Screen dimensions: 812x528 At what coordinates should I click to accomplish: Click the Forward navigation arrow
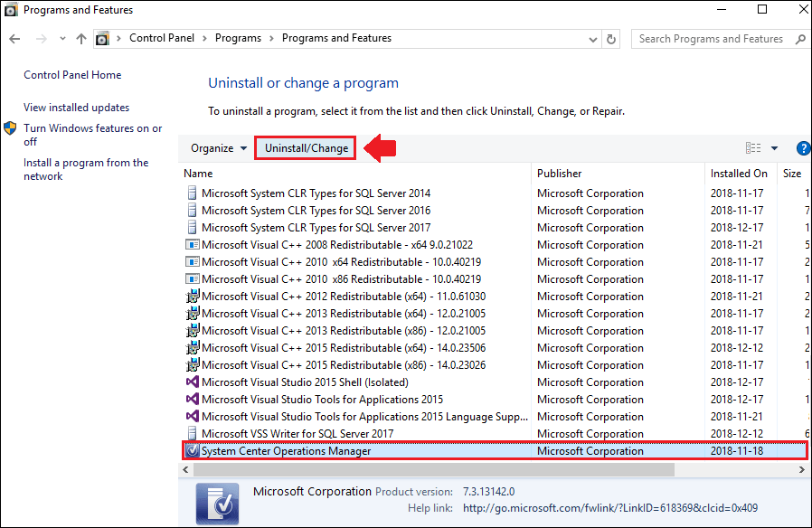(42, 39)
